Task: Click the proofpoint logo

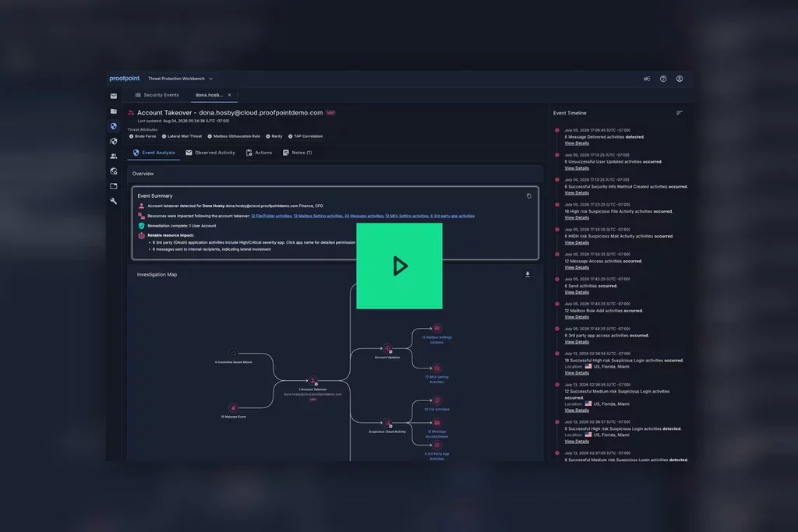Action: [124, 79]
